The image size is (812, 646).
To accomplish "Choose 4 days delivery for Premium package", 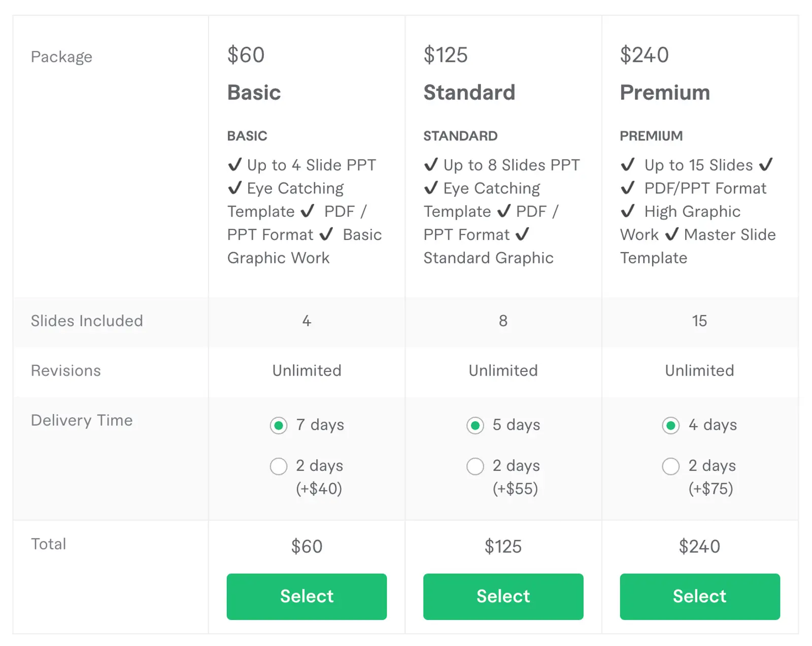I will tap(671, 426).
